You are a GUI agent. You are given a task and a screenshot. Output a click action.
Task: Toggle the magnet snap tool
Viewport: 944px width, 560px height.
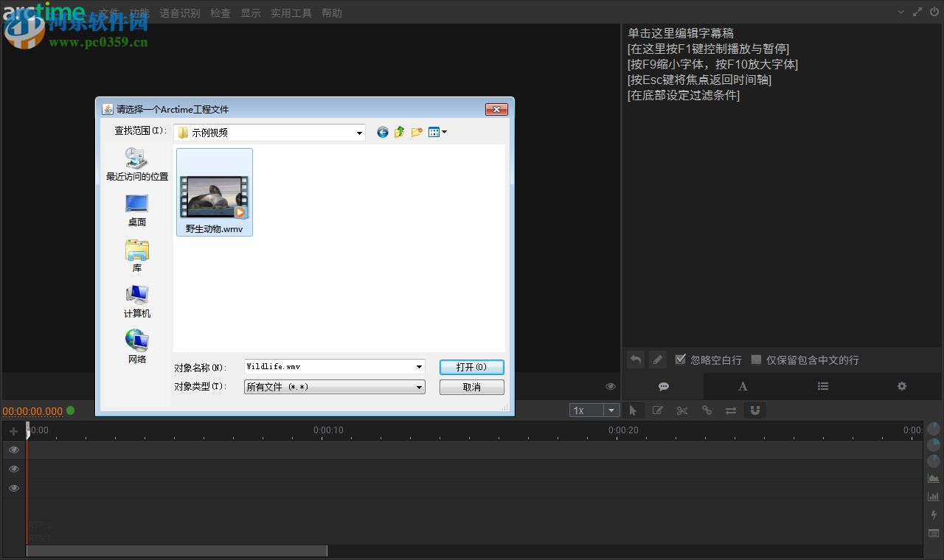(754, 410)
